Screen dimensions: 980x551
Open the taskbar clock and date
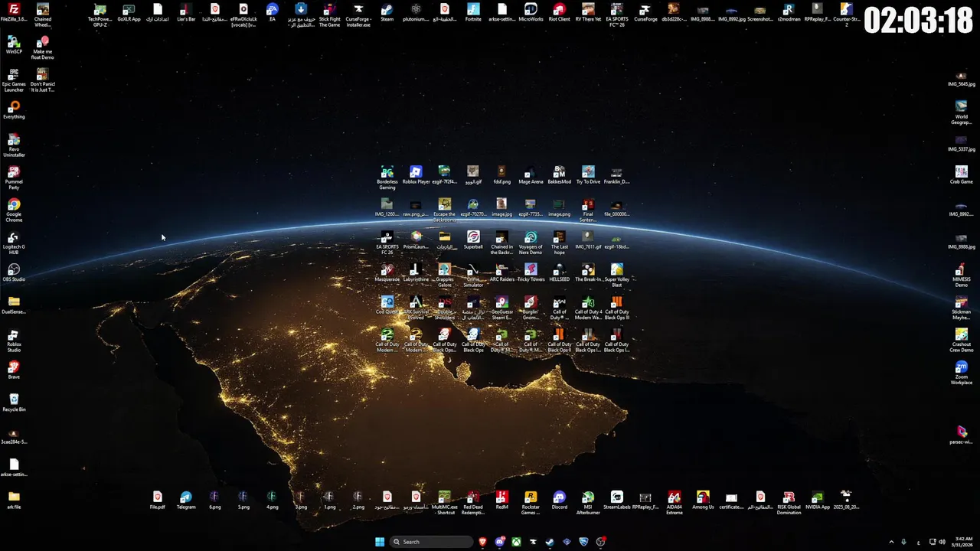pos(964,542)
